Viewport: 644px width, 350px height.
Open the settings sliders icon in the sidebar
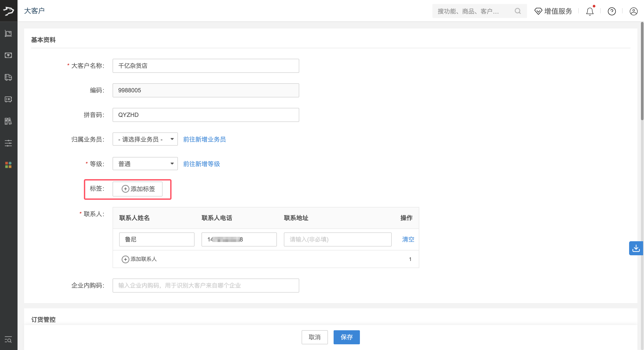click(x=8, y=143)
